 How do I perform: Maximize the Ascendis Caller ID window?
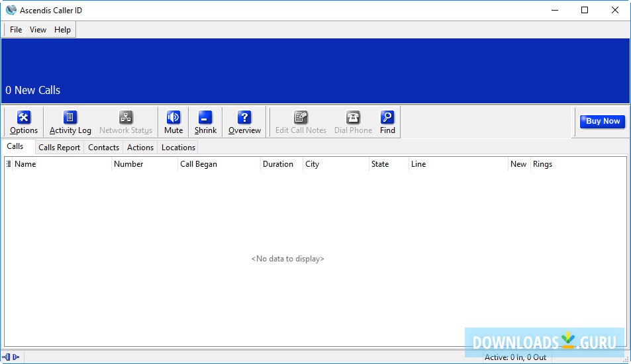coord(585,10)
